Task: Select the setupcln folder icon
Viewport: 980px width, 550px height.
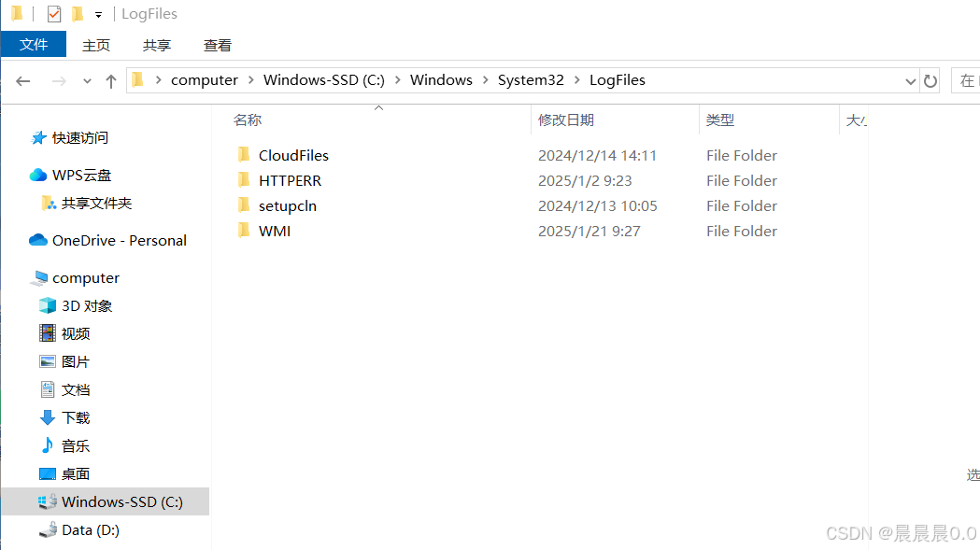Action: (244, 205)
